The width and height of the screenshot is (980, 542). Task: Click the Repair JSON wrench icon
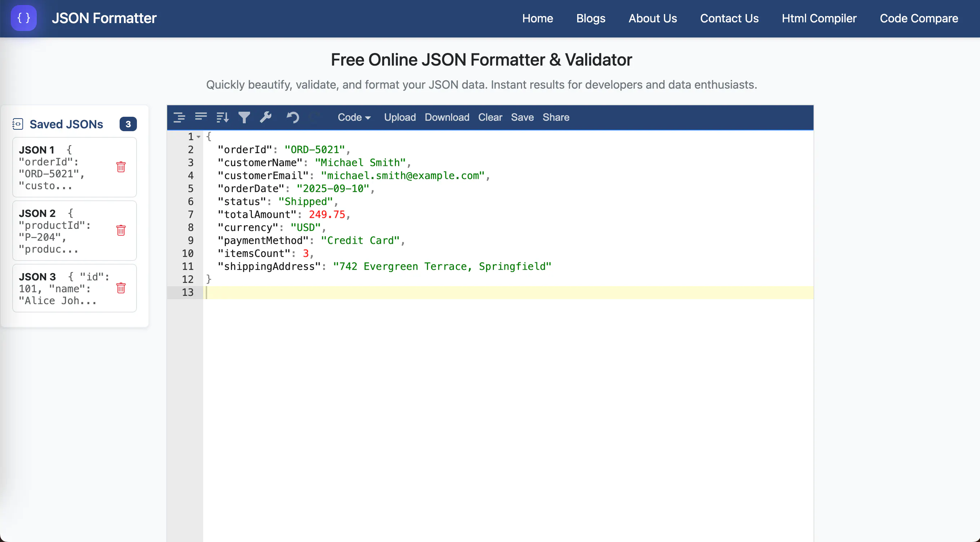(266, 117)
